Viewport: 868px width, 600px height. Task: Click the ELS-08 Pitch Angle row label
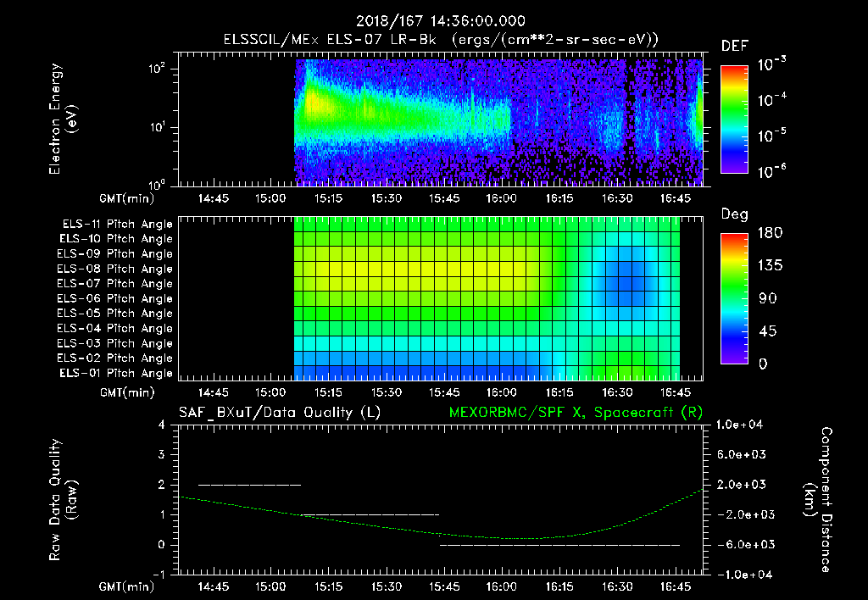coord(114,269)
